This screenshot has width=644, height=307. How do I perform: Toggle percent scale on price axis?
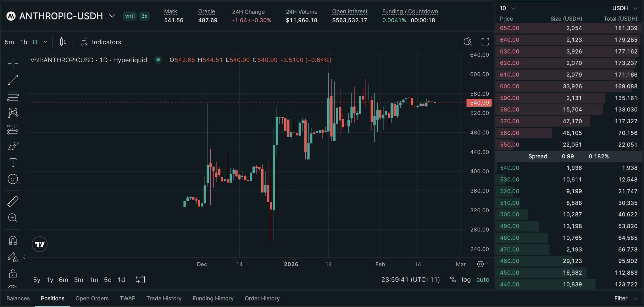(453, 280)
